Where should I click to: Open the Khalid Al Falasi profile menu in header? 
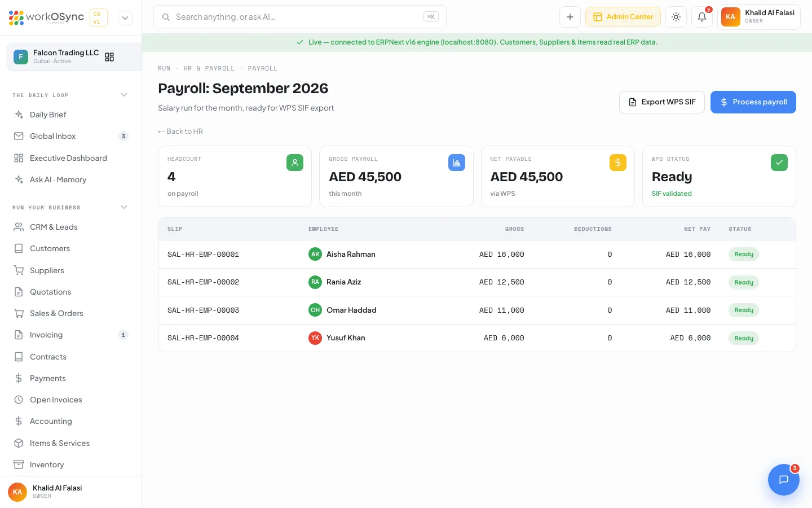759,17
